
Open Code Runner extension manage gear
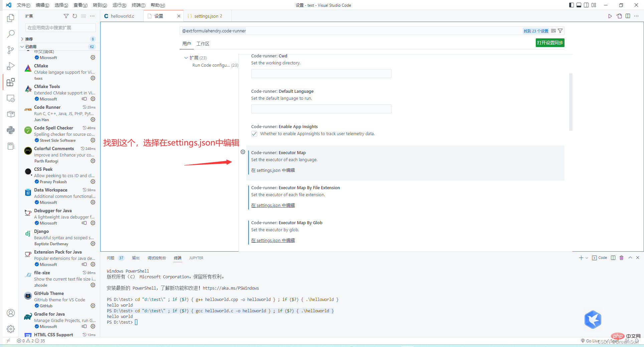tap(93, 119)
